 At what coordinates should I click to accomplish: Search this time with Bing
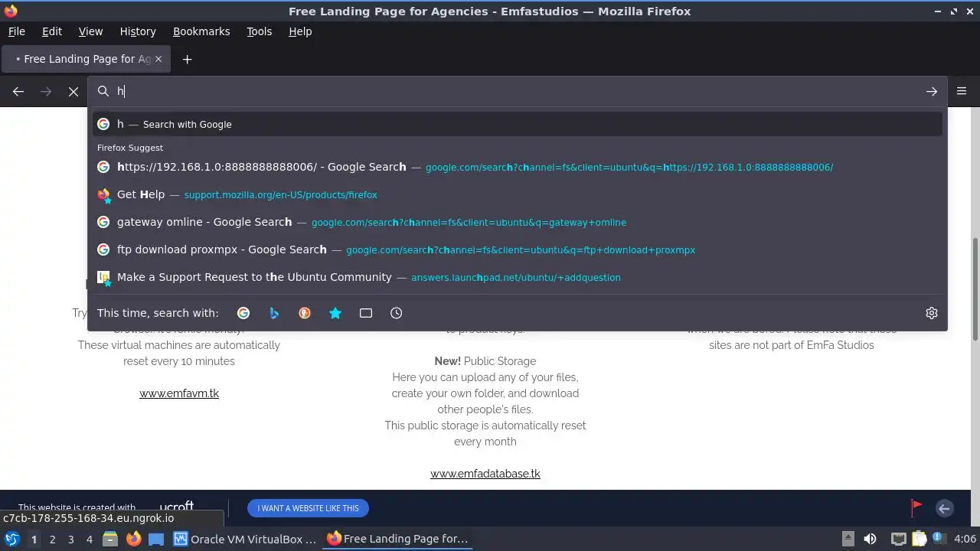[274, 313]
